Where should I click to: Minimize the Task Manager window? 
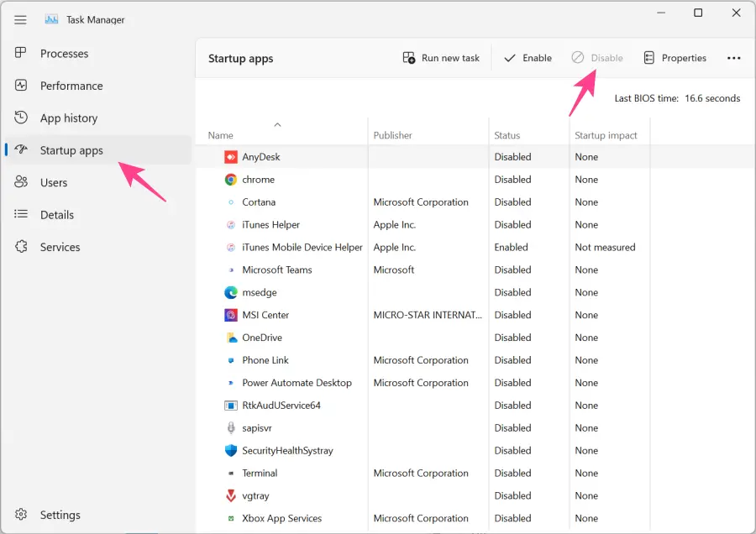click(661, 13)
